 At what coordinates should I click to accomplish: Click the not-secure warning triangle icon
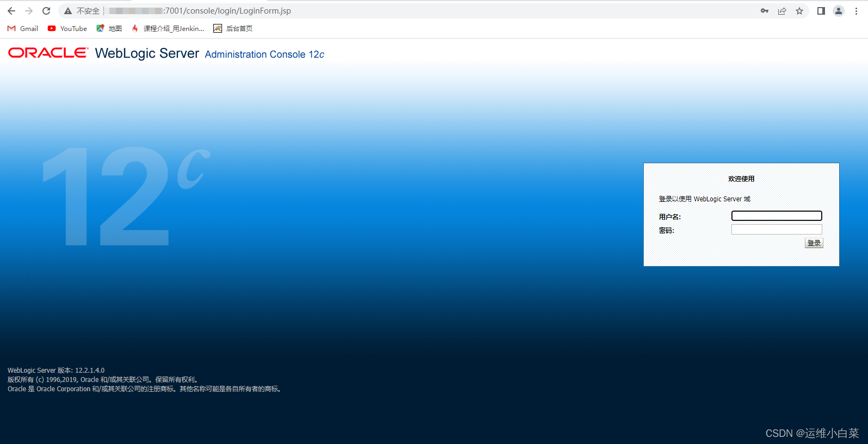[x=68, y=11]
